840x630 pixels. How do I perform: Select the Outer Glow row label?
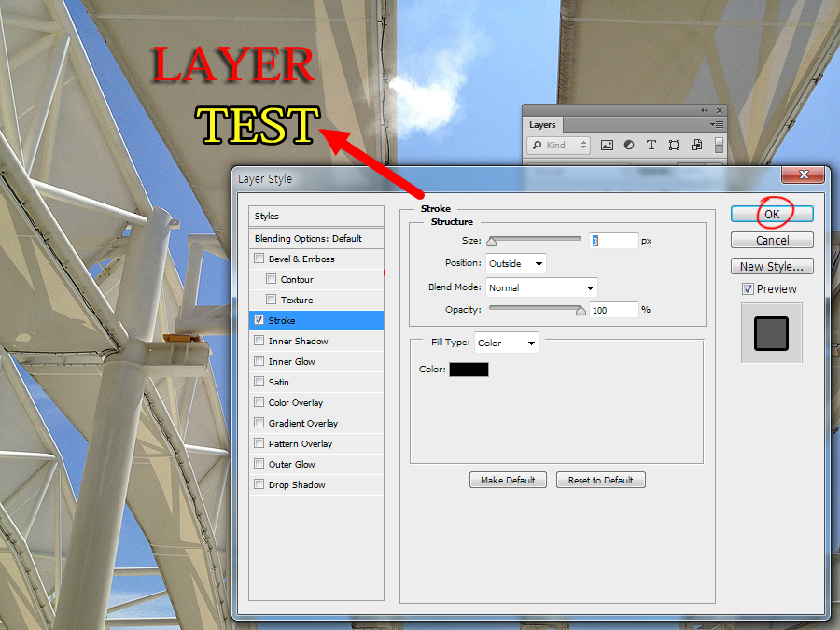292,464
